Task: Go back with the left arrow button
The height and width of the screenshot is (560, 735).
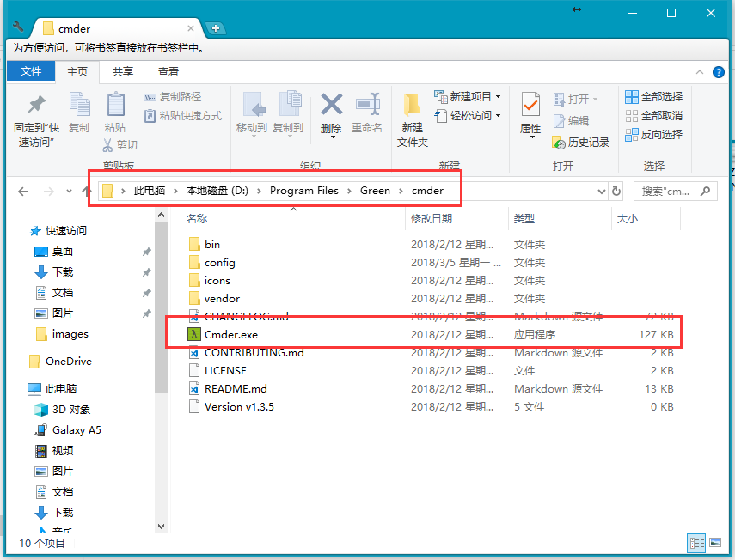Action: pos(23,191)
